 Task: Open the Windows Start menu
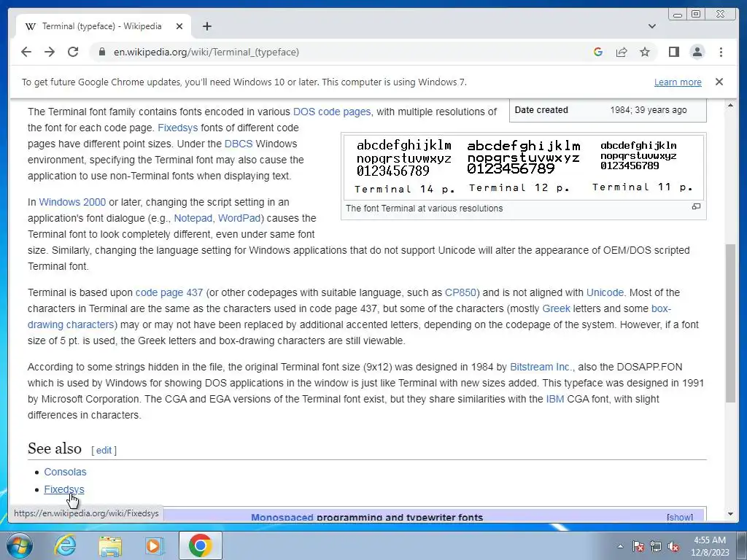coord(20,545)
